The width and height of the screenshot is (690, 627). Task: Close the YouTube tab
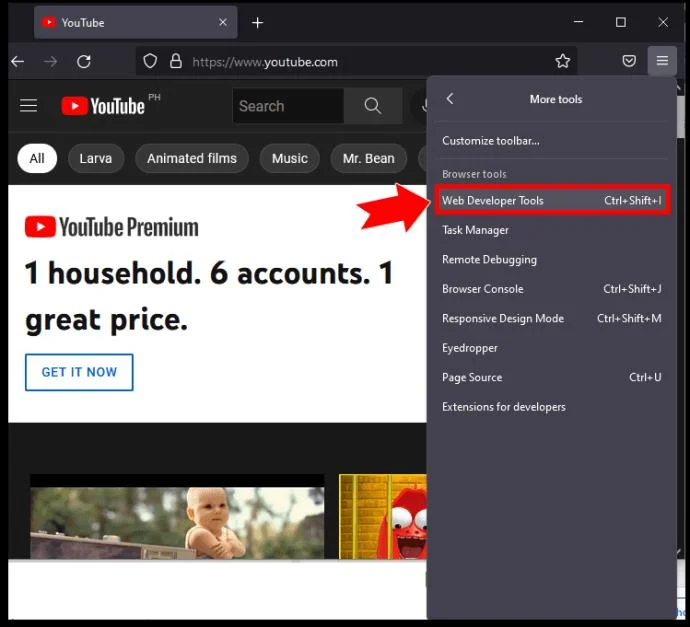(x=223, y=22)
